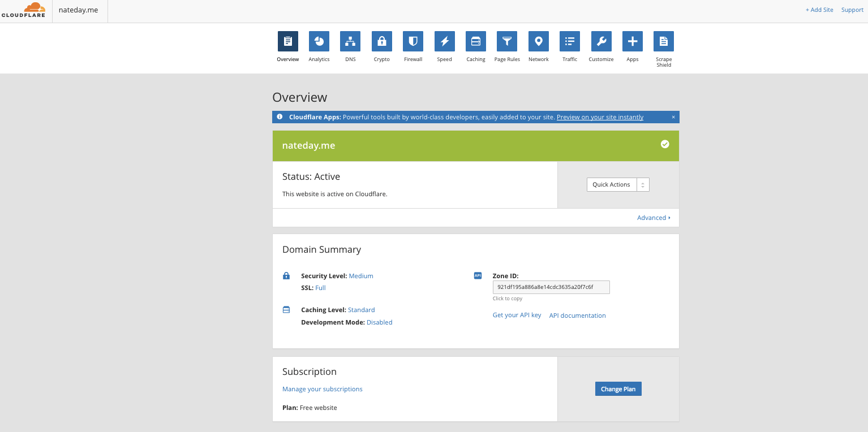Click the 'Domain Summary' heading

[x=321, y=249]
